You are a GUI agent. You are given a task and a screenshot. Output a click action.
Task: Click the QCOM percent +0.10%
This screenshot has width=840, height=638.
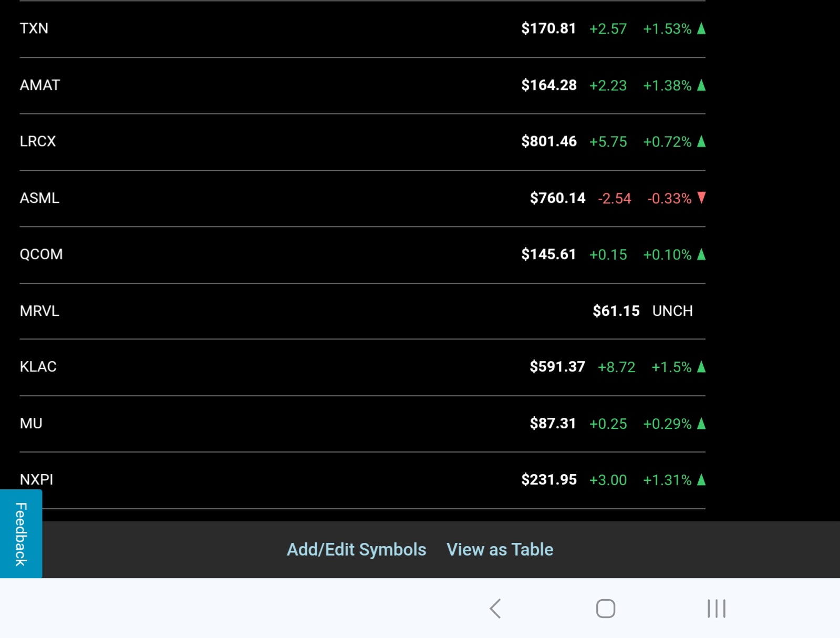(668, 255)
